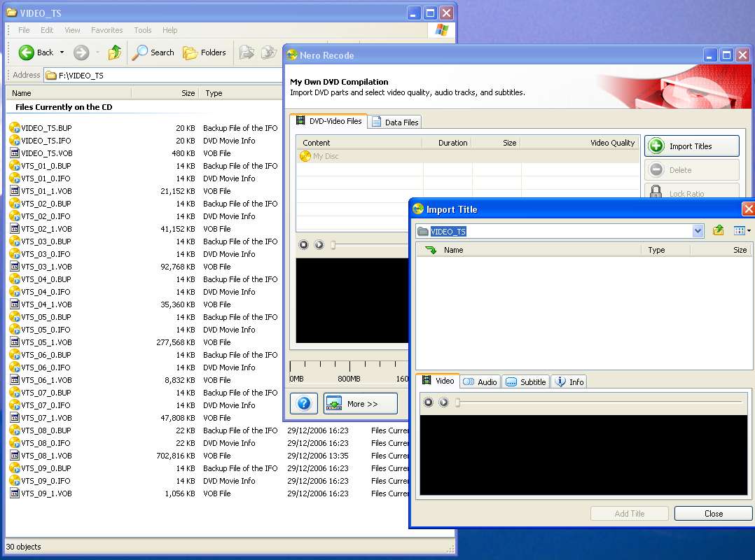Switch to the Audio tab in Import Title
Image resolution: width=755 pixels, height=560 pixels.
(480, 382)
